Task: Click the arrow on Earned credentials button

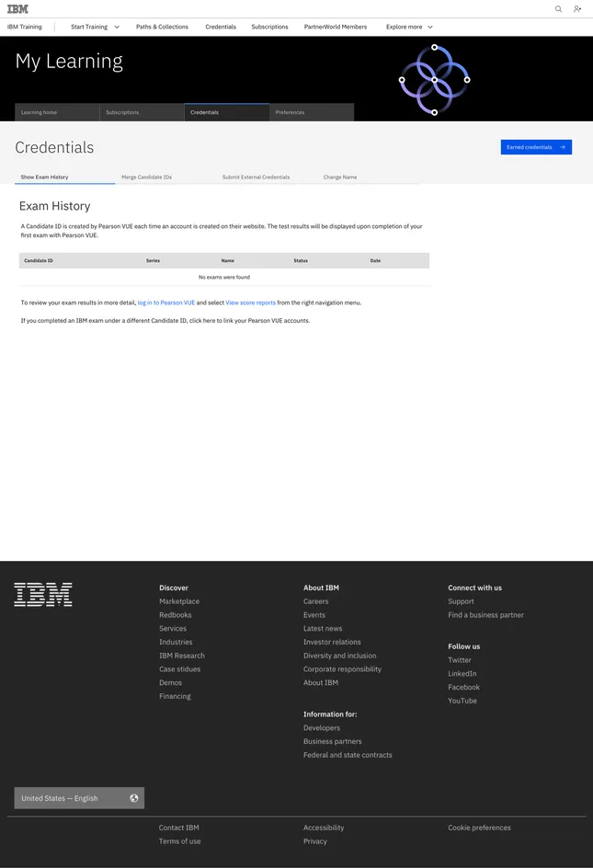Action: click(x=563, y=147)
